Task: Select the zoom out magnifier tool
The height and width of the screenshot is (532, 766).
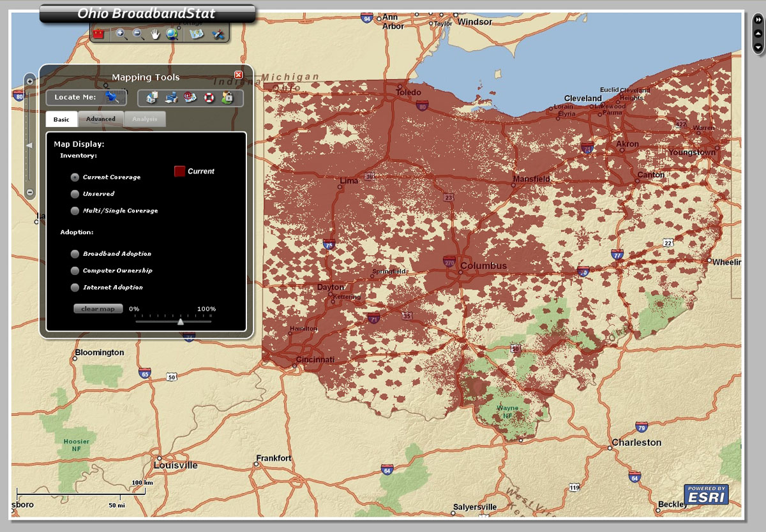Action: coord(138,34)
